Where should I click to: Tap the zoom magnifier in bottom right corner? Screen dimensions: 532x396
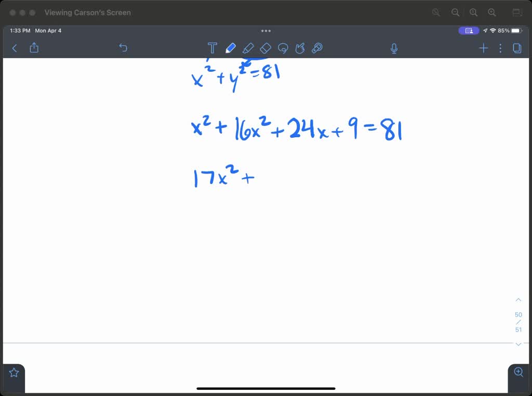point(518,372)
